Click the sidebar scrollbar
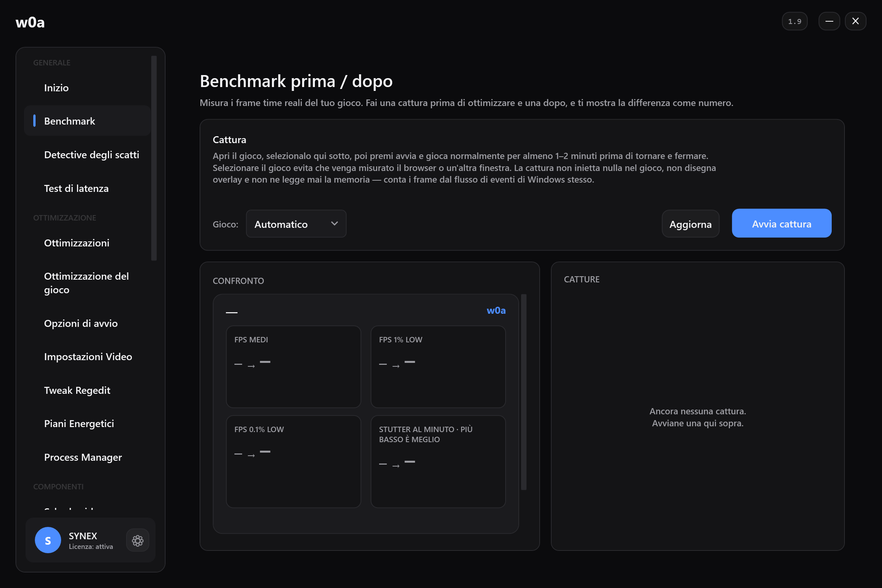The width and height of the screenshot is (882, 588). [x=154, y=158]
